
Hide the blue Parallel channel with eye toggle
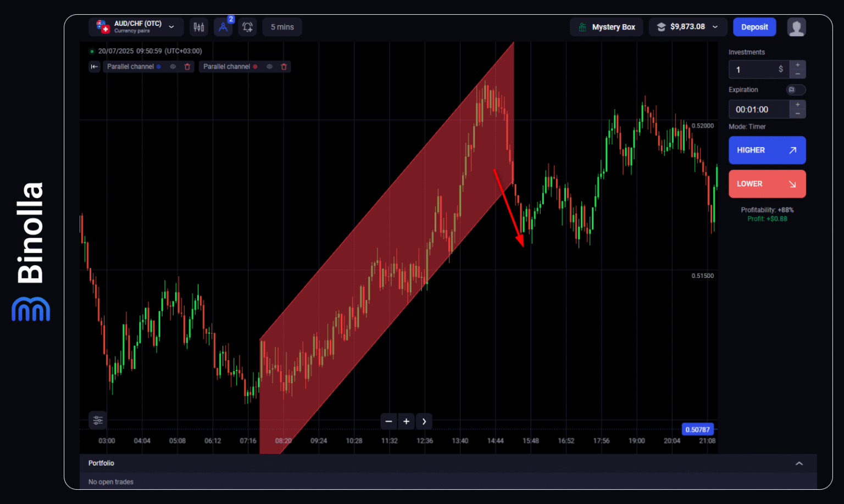click(x=173, y=66)
